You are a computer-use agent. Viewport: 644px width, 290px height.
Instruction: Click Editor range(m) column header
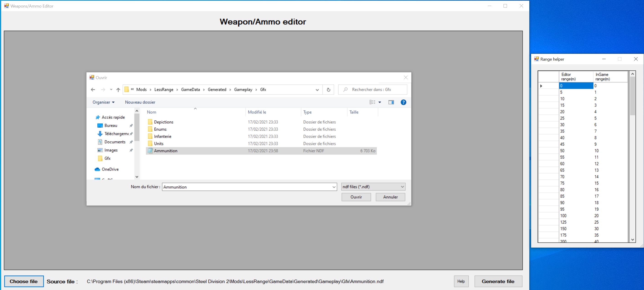click(576, 77)
